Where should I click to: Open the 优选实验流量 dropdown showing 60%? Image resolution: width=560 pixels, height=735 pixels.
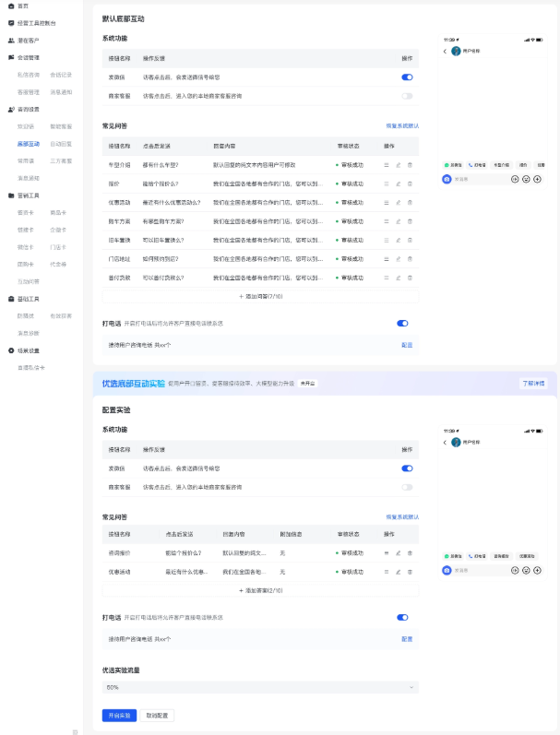[260, 687]
